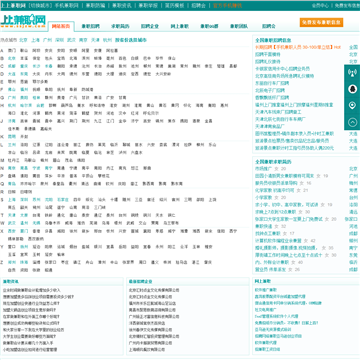
Task: Click the orange 官方手机赚钱 top link
Action: 227,5
